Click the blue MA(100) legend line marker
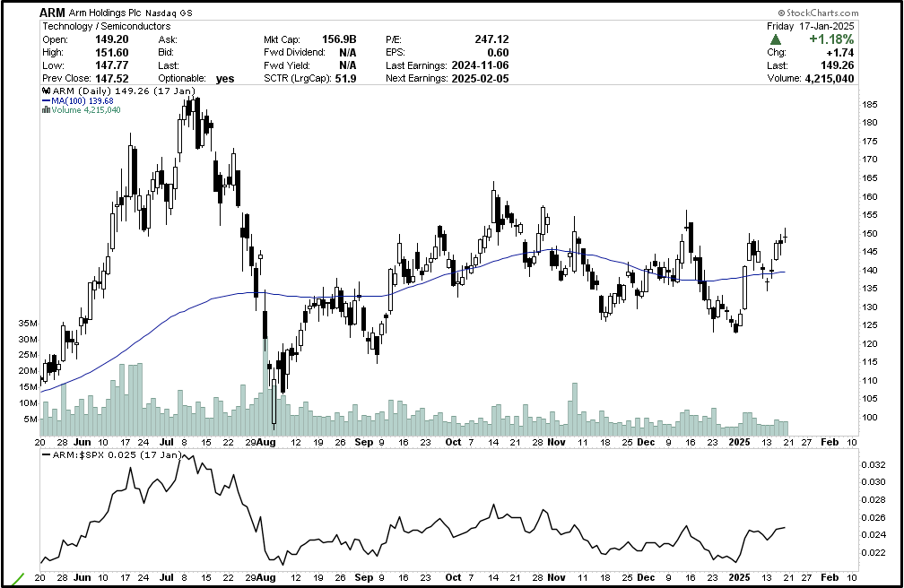The image size is (904, 588). point(46,101)
